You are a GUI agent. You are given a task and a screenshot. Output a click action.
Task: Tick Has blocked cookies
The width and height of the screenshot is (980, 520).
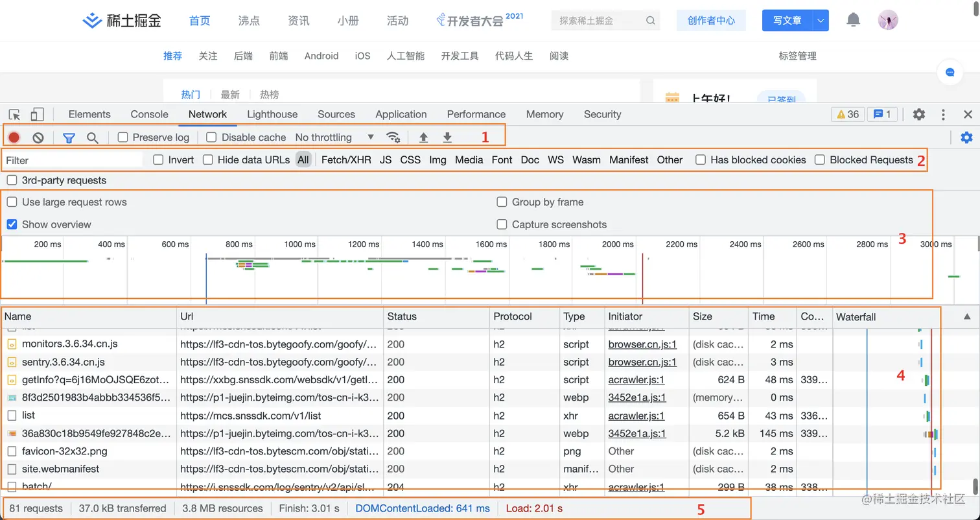(701, 160)
